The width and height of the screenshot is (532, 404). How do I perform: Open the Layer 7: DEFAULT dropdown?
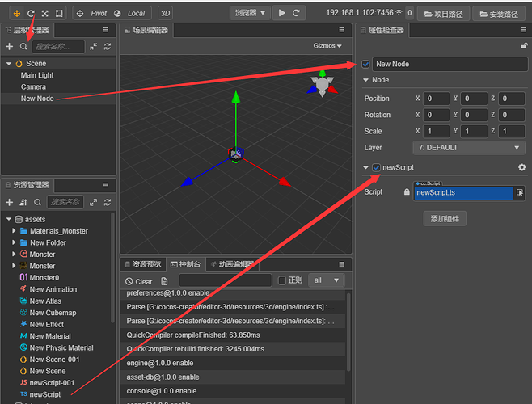(469, 148)
